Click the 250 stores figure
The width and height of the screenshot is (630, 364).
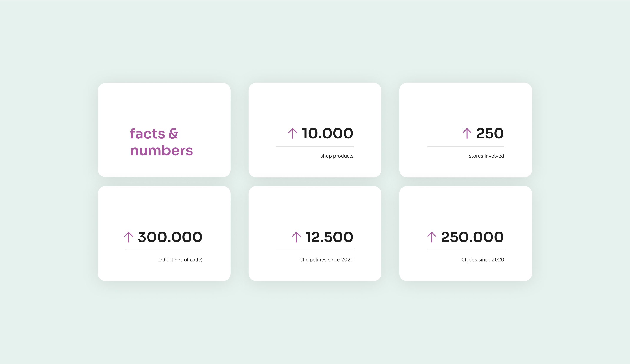[490, 133]
